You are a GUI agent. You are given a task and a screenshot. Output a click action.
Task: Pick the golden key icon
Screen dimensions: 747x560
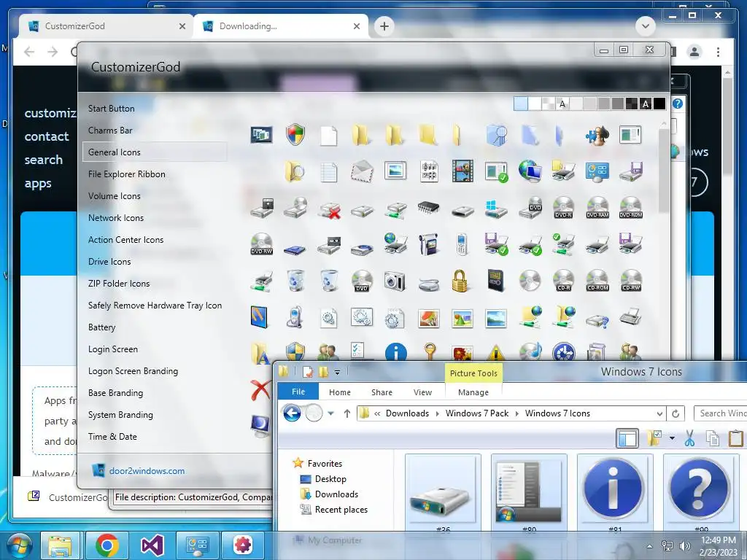point(430,353)
